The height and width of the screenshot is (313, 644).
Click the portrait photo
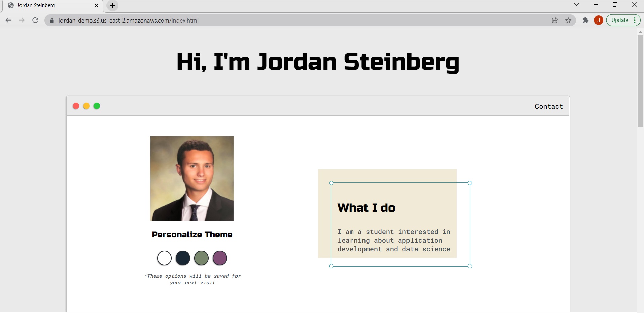[x=192, y=179]
